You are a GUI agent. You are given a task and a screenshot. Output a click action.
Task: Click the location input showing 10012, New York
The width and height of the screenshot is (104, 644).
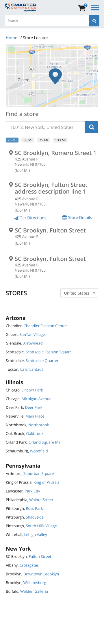45,127
